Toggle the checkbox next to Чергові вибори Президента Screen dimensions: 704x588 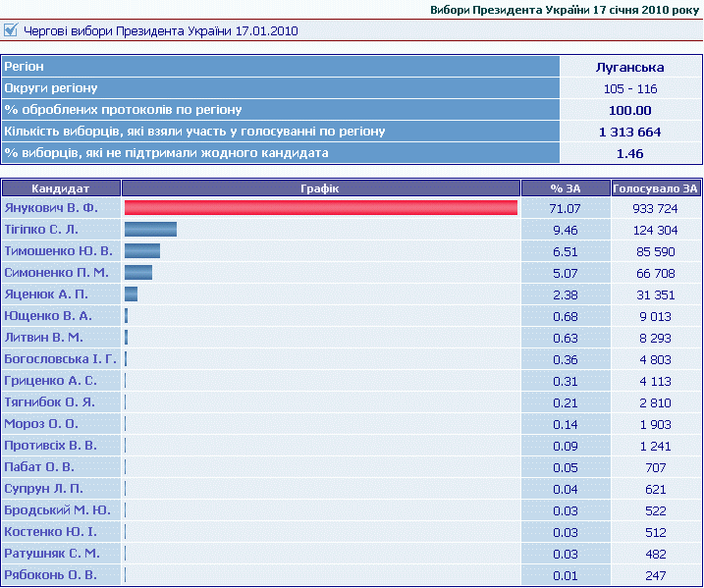tap(11, 30)
